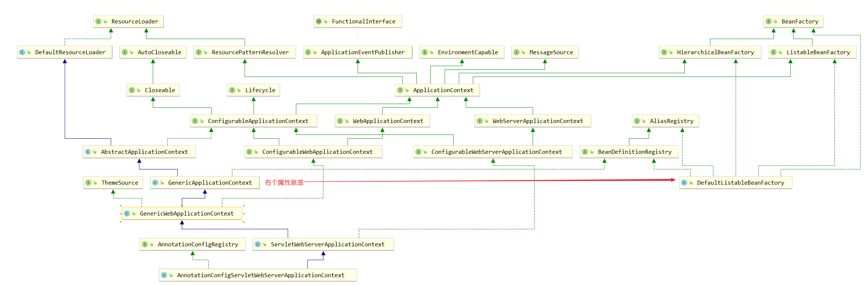The image size is (868, 285).
Task: Click the interface icon beside BeanDefinitionRegistry
Action: click(585, 152)
